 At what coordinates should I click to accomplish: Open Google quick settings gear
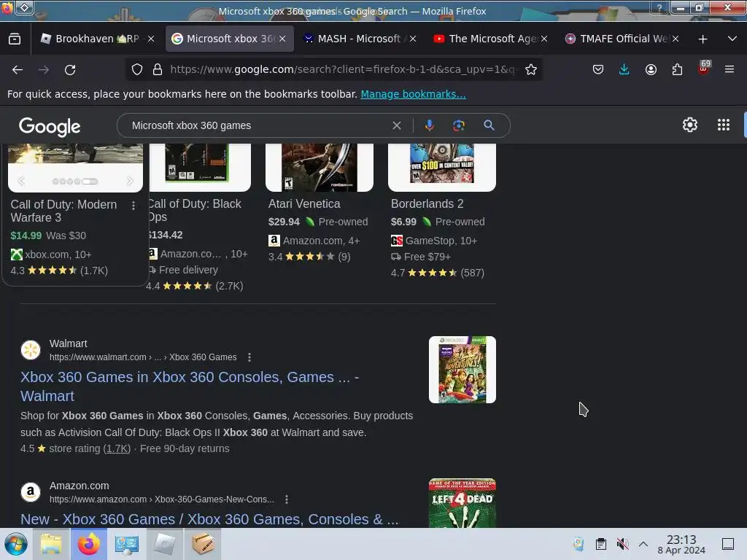pyautogui.click(x=690, y=125)
